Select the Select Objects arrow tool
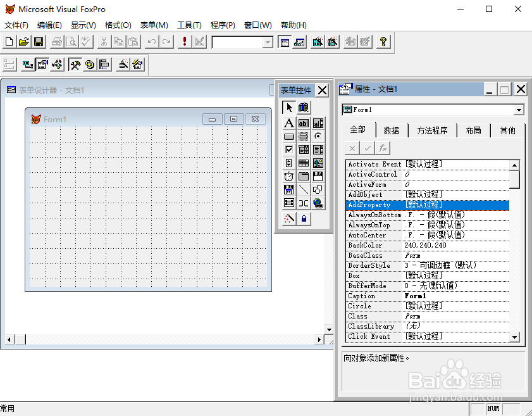 288,108
